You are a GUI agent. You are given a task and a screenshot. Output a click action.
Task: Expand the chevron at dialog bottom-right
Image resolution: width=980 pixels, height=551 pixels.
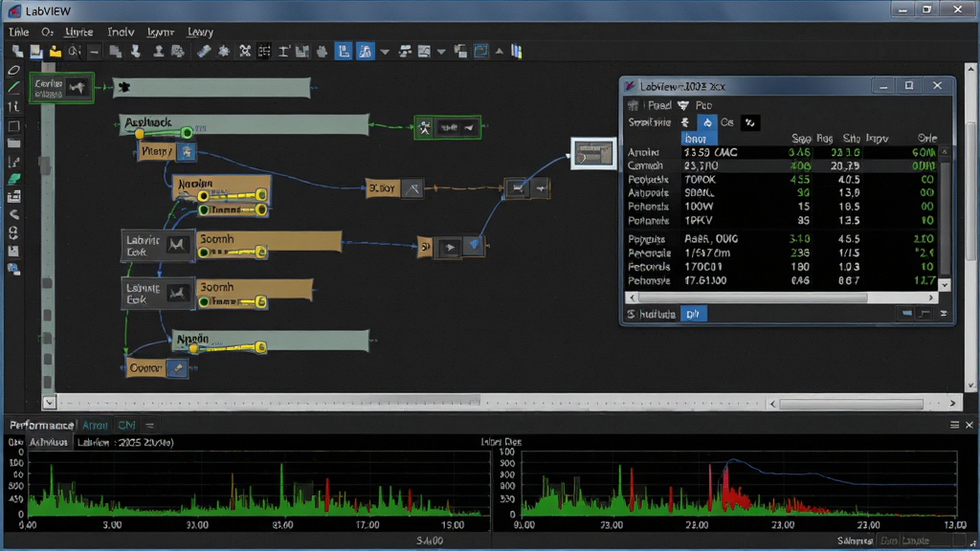[943, 314]
